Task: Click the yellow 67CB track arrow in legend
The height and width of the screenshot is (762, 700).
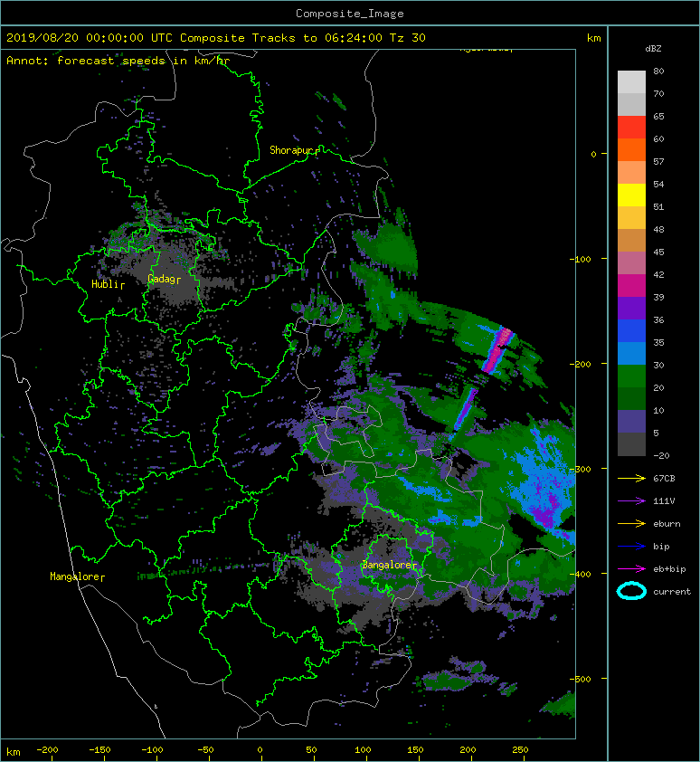Action: point(631,478)
